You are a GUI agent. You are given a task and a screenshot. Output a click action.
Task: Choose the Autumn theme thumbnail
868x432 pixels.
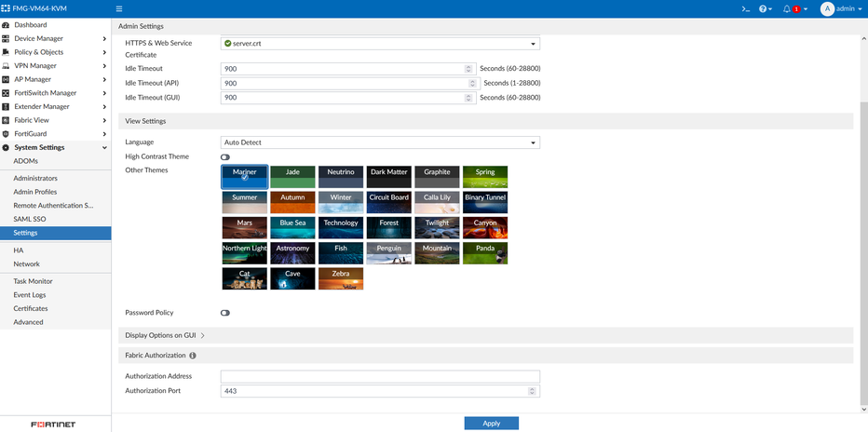(292, 202)
